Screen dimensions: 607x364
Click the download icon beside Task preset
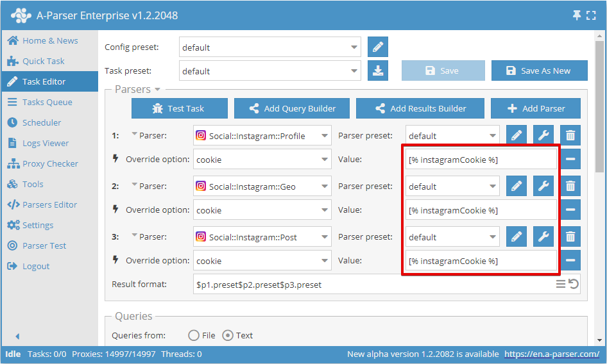[x=378, y=70]
